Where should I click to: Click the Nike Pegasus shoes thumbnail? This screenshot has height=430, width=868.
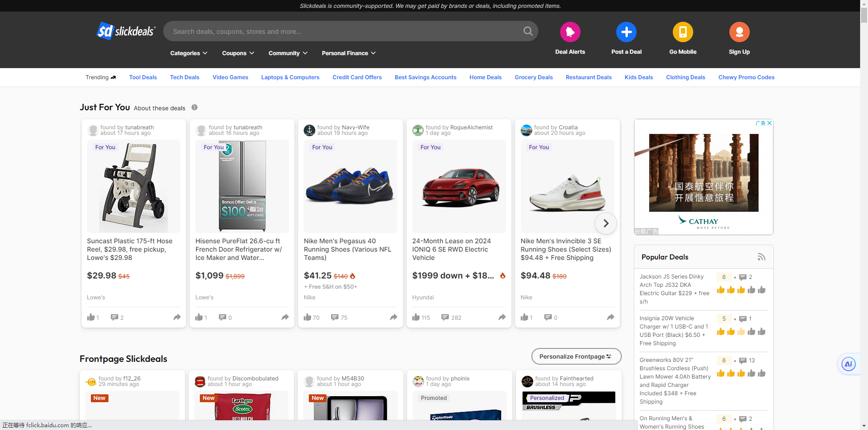click(x=351, y=186)
